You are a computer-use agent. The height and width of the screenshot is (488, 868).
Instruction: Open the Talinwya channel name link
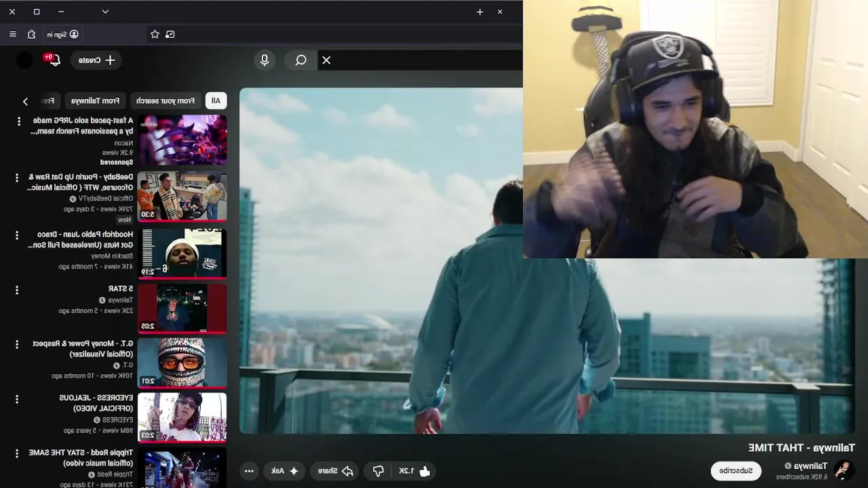click(x=810, y=466)
